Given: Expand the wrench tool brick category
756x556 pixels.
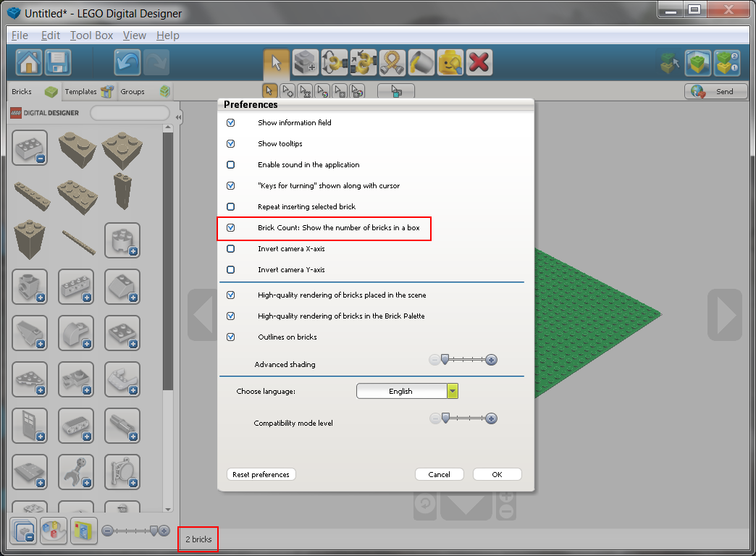Looking at the screenshot, I should click(76, 471).
